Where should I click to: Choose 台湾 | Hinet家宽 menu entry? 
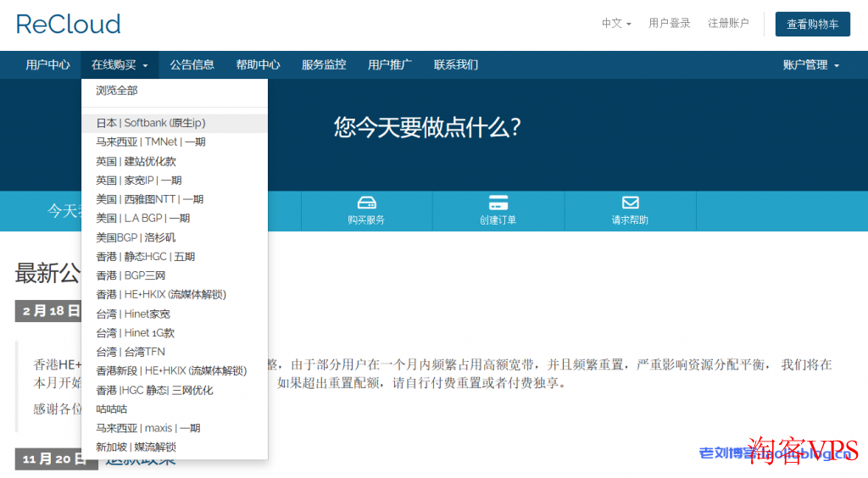(x=175, y=314)
